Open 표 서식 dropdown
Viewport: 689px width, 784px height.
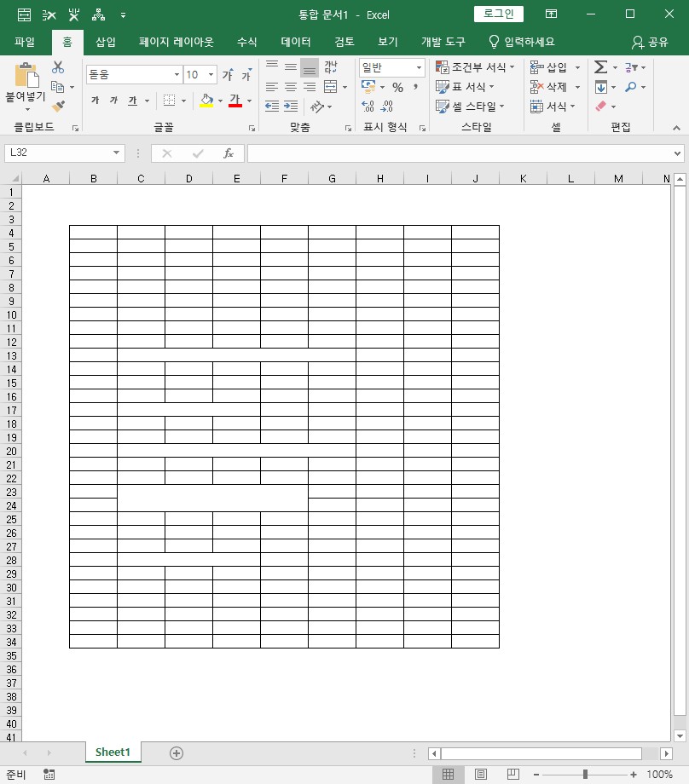pos(465,87)
